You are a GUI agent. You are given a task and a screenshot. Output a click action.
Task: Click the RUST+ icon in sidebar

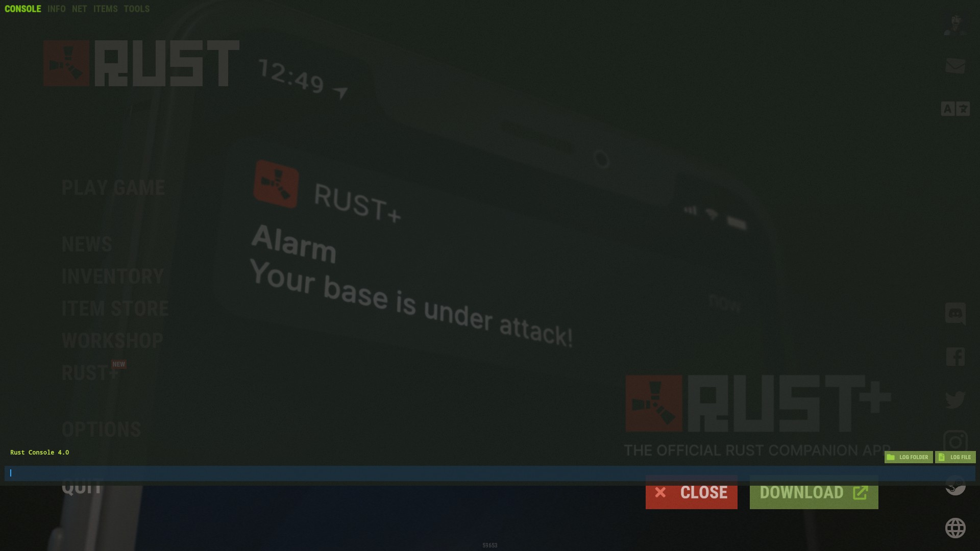pos(91,372)
